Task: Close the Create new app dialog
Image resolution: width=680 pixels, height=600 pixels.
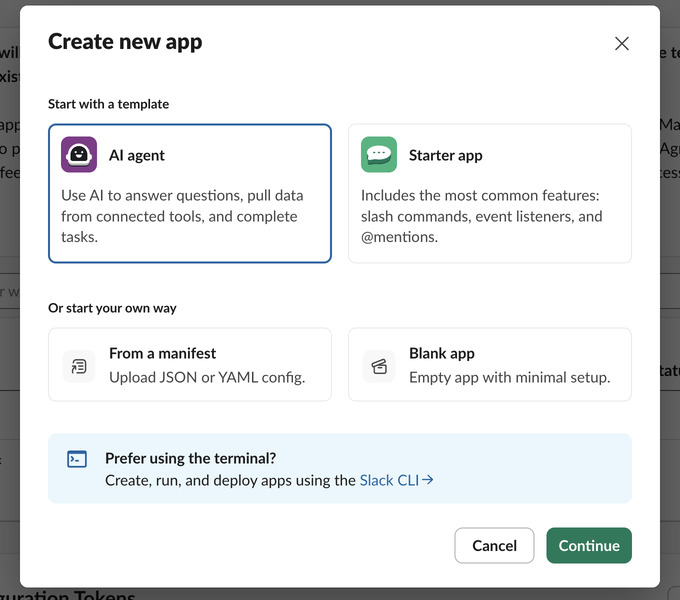Action: 621,43
